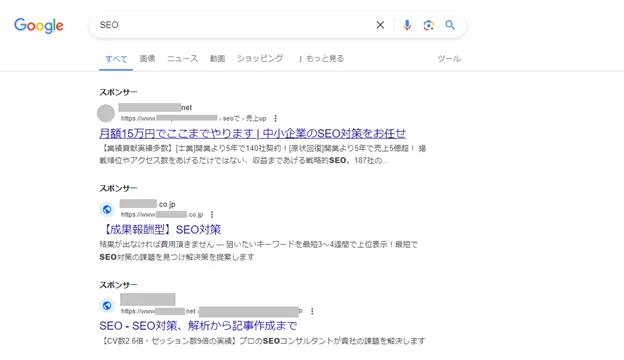Image resolution: width=624 pixels, height=360 pixels.
Task: Open the 動画 tab
Action: [217, 58]
